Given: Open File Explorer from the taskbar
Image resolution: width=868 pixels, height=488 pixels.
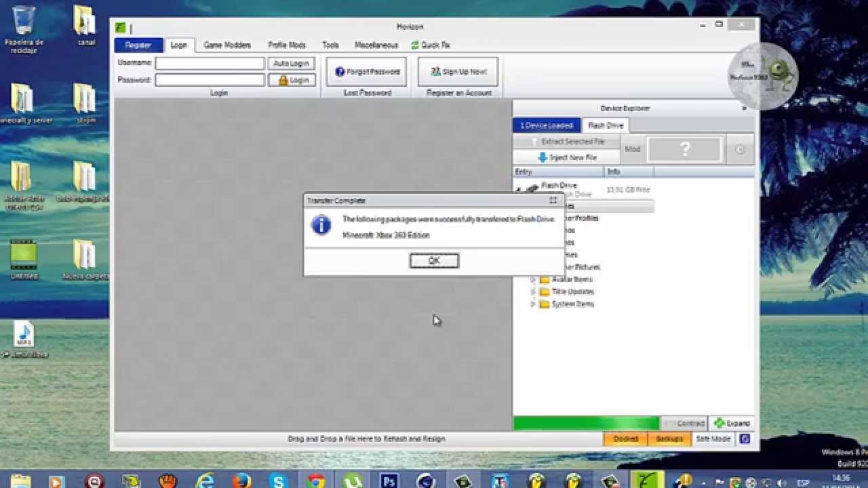Looking at the screenshot, I should pyautogui.click(x=20, y=480).
